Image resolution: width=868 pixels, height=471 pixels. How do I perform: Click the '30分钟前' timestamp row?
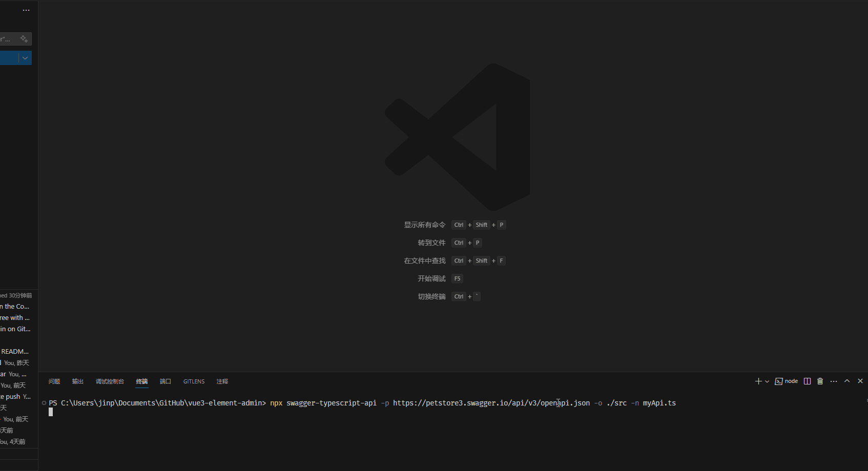(x=19, y=295)
